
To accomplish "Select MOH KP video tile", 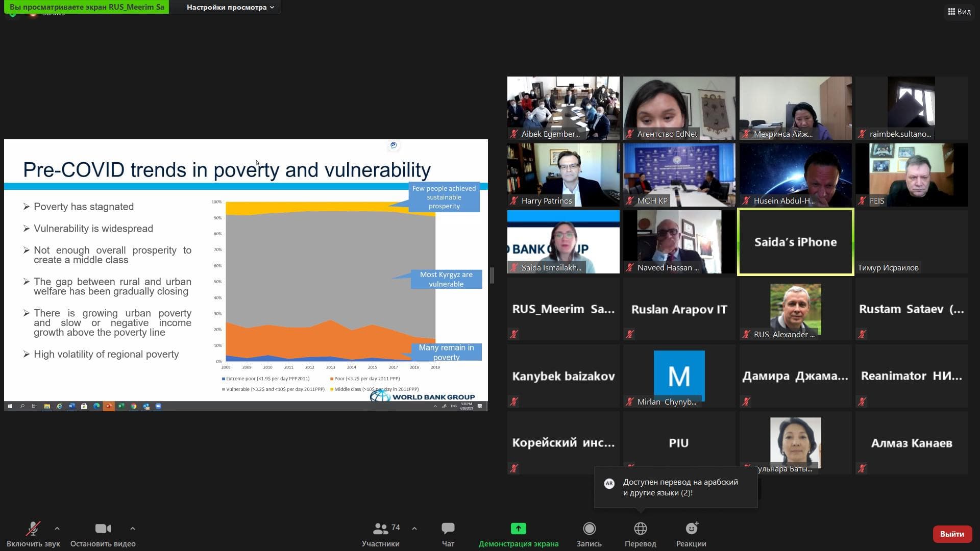I will point(679,175).
